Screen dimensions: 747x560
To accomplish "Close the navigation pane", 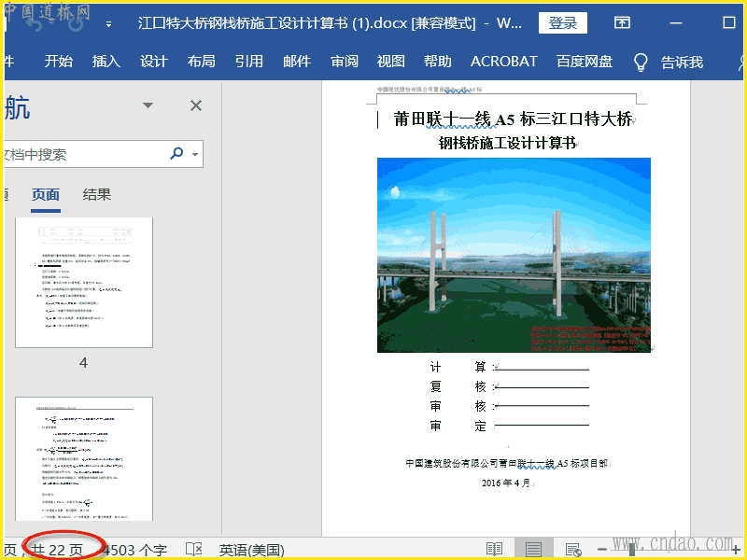I will pyautogui.click(x=196, y=105).
